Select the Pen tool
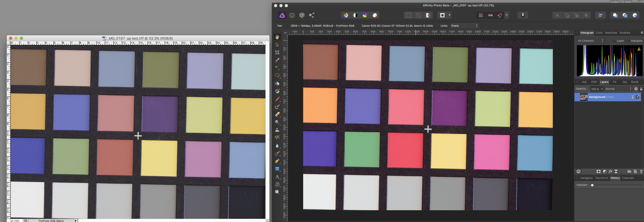 [277, 161]
